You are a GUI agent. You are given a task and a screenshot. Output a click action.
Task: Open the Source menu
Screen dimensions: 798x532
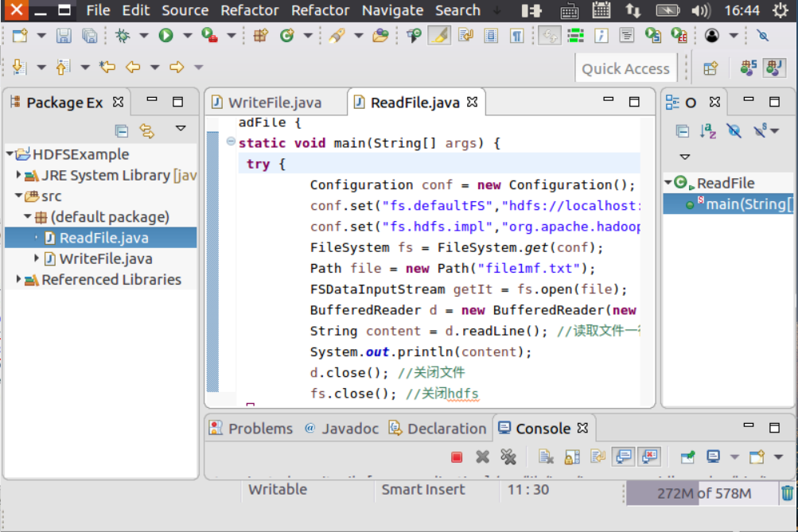pyautogui.click(x=185, y=10)
